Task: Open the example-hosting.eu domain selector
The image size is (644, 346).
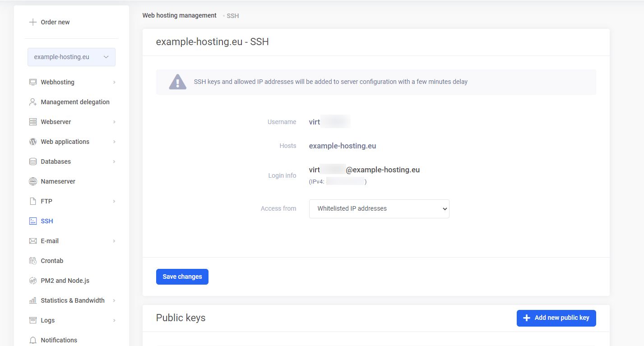Action: pyautogui.click(x=71, y=57)
